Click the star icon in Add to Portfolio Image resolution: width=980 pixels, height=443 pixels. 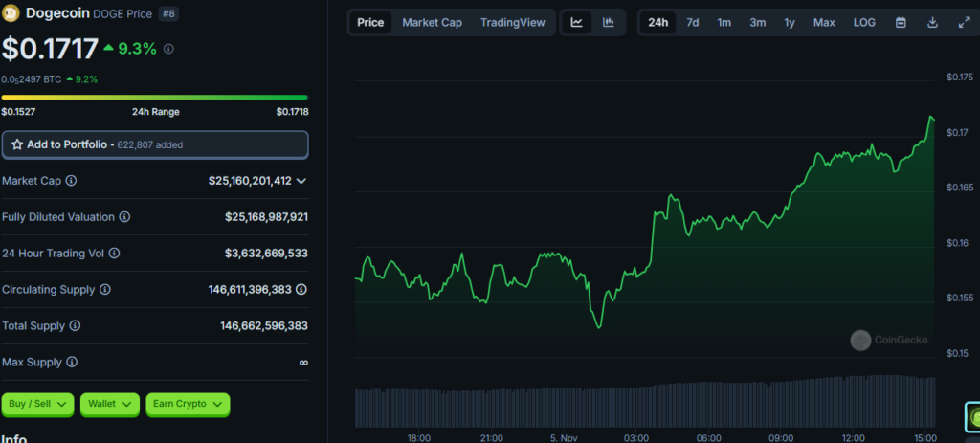(17, 144)
